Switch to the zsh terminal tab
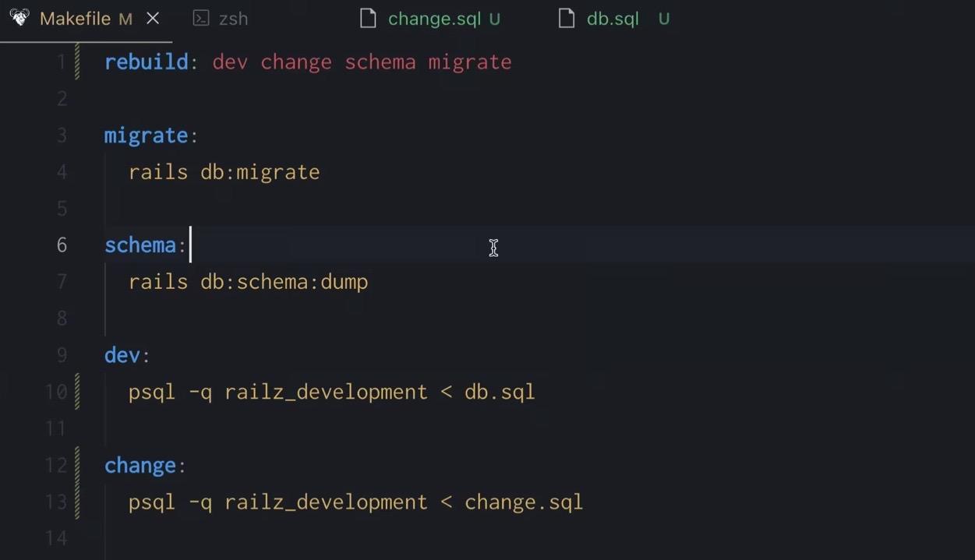 coord(233,19)
